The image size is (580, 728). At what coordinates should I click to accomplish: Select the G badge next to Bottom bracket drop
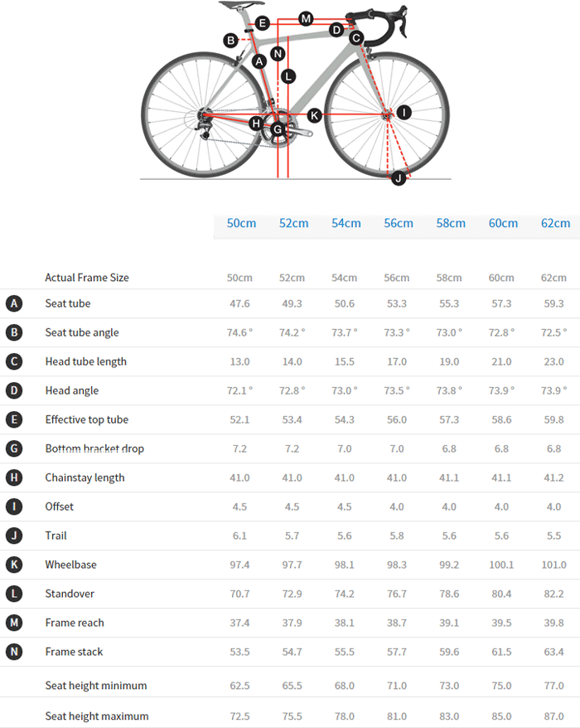(x=13, y=449)
